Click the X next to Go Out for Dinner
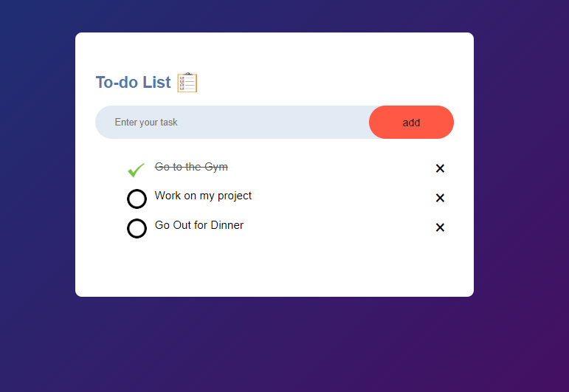569x392 pixels. [440, 227]
